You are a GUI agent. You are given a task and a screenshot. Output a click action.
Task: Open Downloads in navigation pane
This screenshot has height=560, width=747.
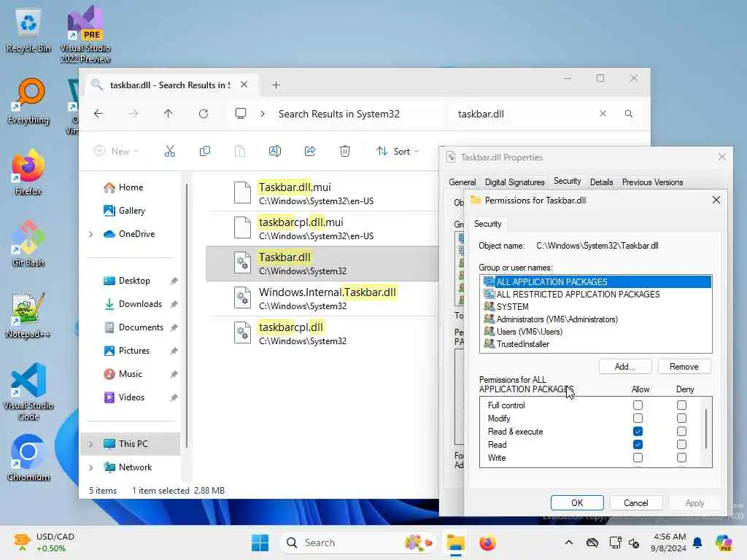coord(140,304)
